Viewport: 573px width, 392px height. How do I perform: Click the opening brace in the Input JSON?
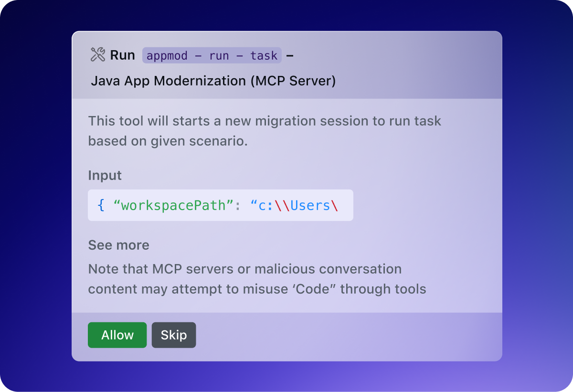coord(102,205)
